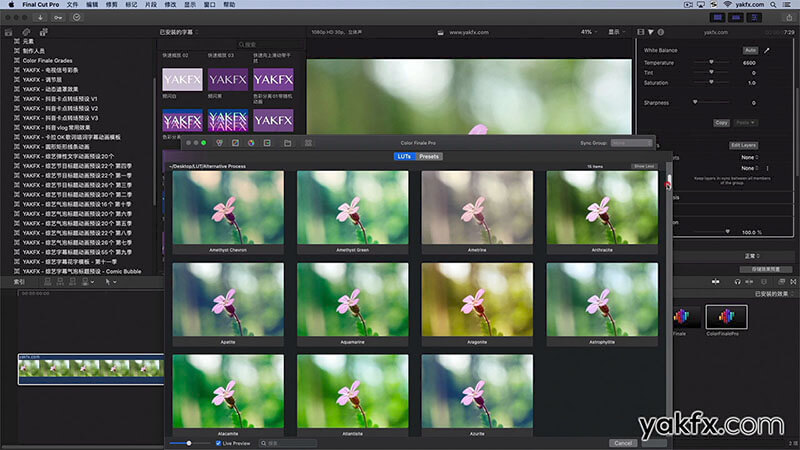The image size is (800, 450).
Task: Open the Wi-Fi menu bar icon
Action: 727,5
